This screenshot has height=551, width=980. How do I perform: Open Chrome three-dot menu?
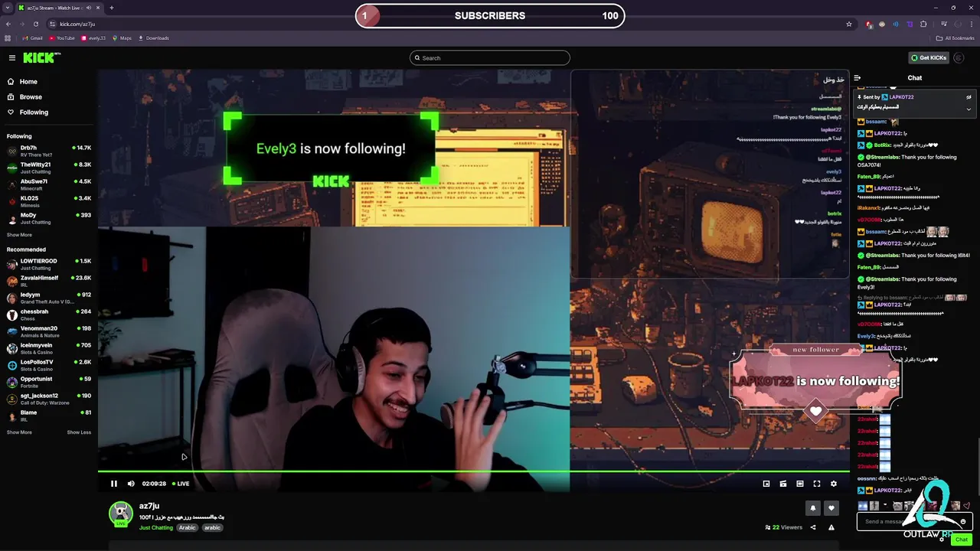(x=972, y=24)
